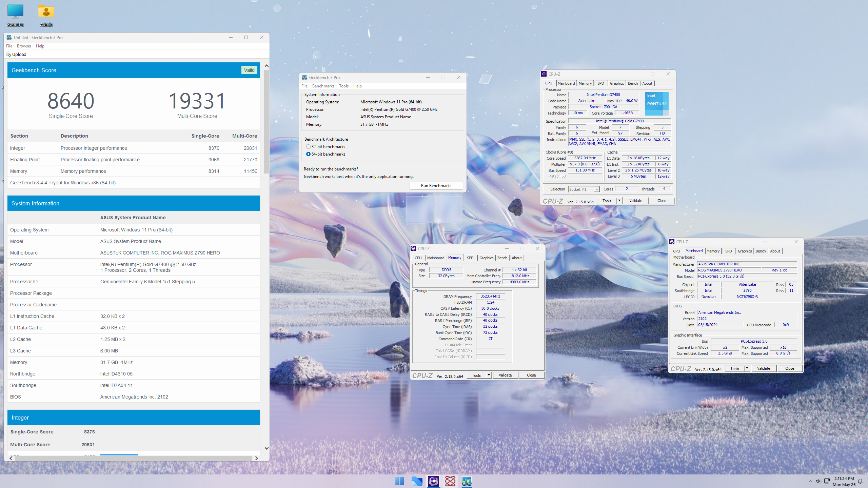Open Benchmarks menu in Geekbench dialog
The width and height of the screenshot is (868, 488).
click(x=323, y=86)
